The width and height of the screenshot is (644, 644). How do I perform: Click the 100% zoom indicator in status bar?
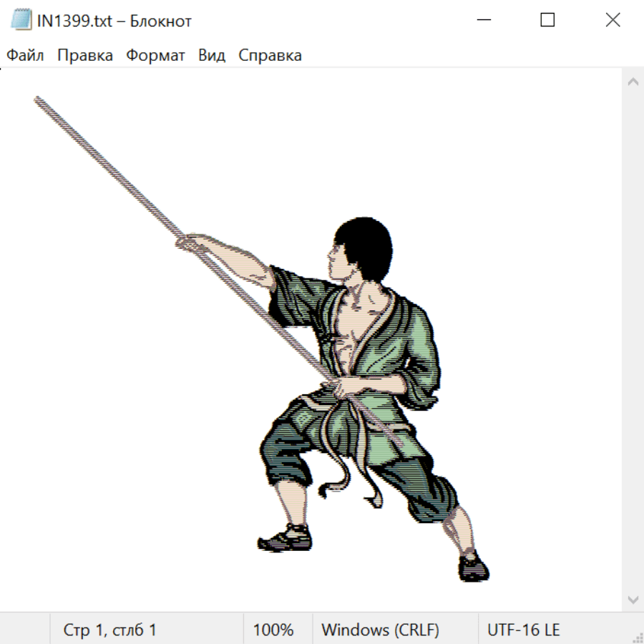tap(273, 630)
